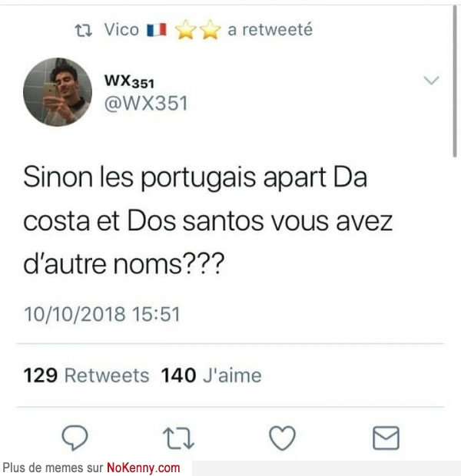Screen dimensions: 461x476
Task: Click the small retweet icon beside Vico
Action: coord(84,31)
